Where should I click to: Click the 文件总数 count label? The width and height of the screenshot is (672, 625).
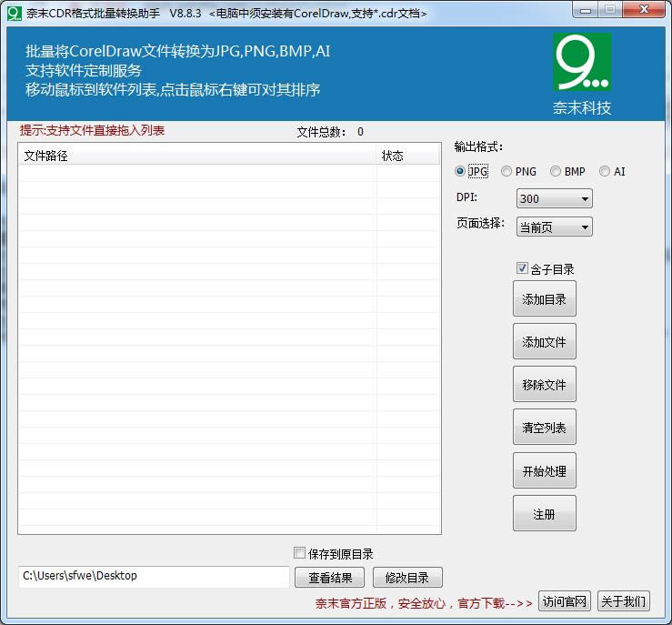click(330, 132)
